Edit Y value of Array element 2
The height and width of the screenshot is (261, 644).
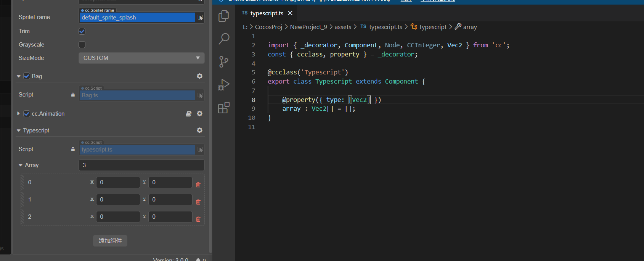tap(170, 217)
